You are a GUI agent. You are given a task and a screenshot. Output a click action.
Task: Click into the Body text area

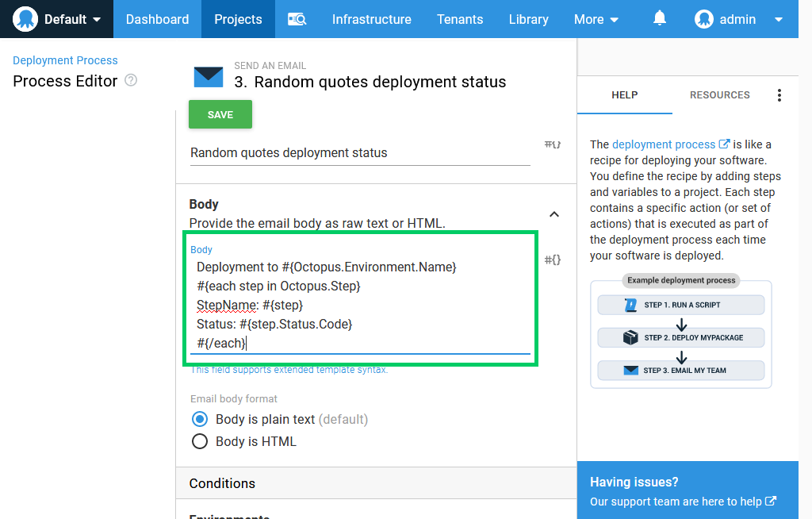click(360, 305)
